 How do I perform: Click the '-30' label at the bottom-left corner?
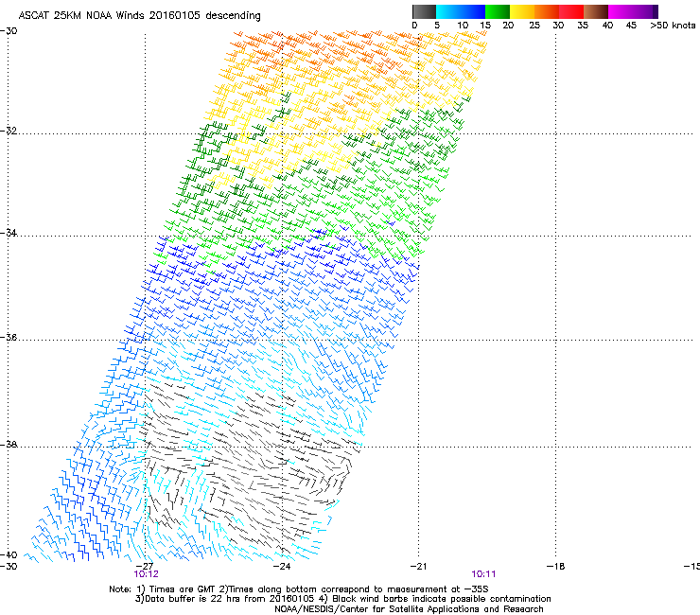pos(9,567)
